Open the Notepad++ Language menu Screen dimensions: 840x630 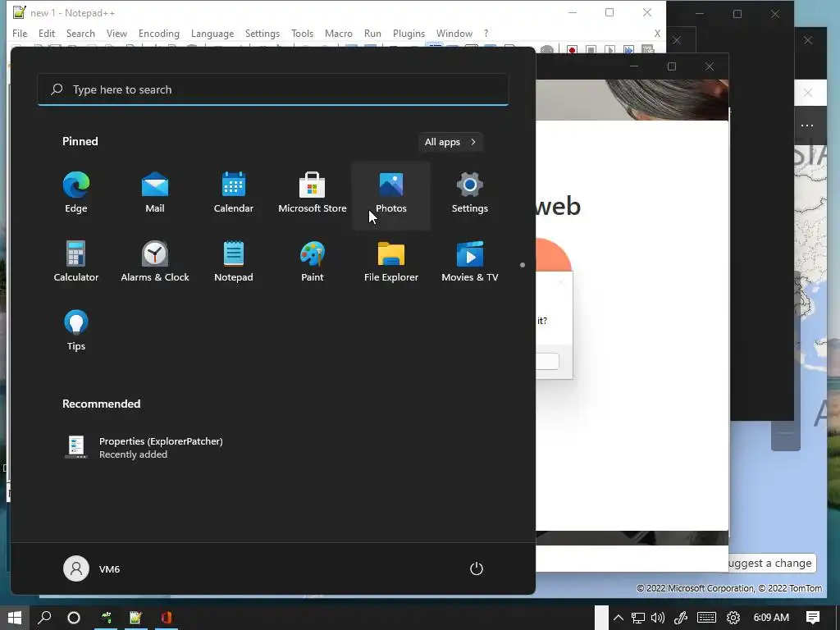tap(212, 33)
